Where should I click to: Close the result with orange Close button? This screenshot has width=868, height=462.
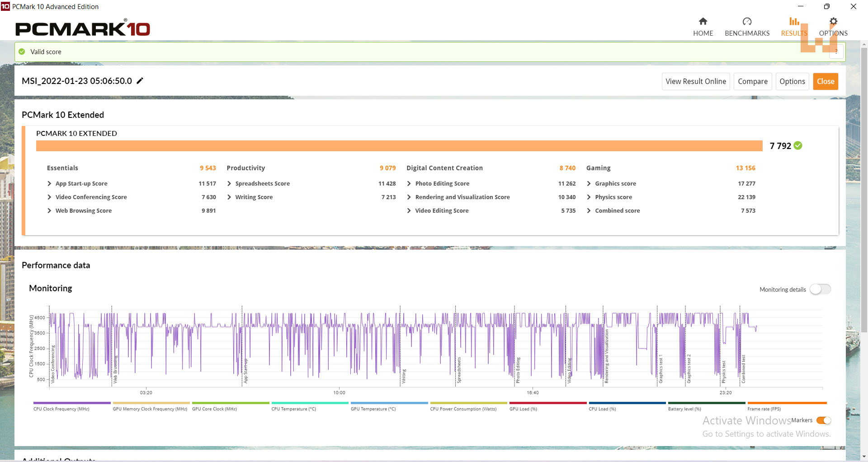coord(826,81)
